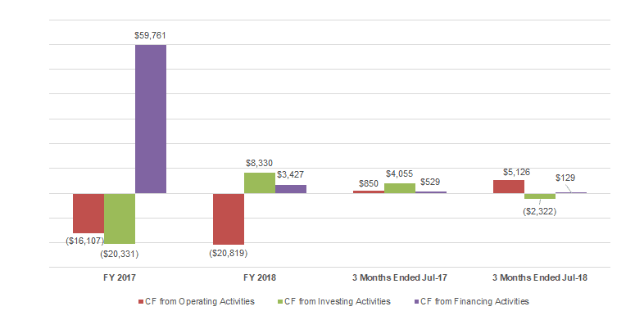Image resolution: width=644 pixels, height=320 pixels.
Task: Click the $59,761 data label
Action: point(150,36)
